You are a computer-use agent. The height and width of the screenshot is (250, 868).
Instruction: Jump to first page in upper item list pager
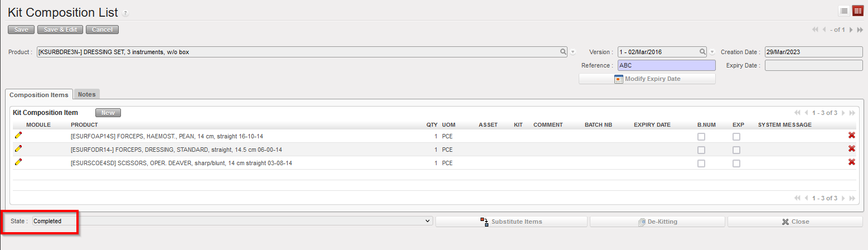(x=797, y=113)
